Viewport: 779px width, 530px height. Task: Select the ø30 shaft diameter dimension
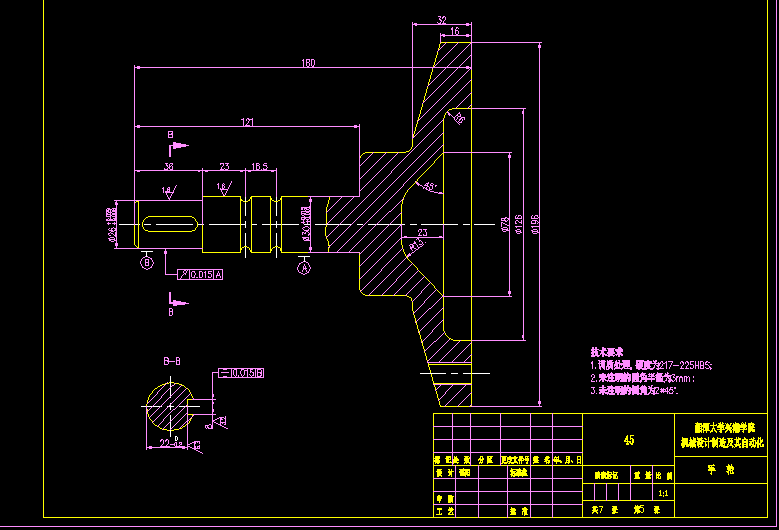pyautogui.click(x=306, y=224)
